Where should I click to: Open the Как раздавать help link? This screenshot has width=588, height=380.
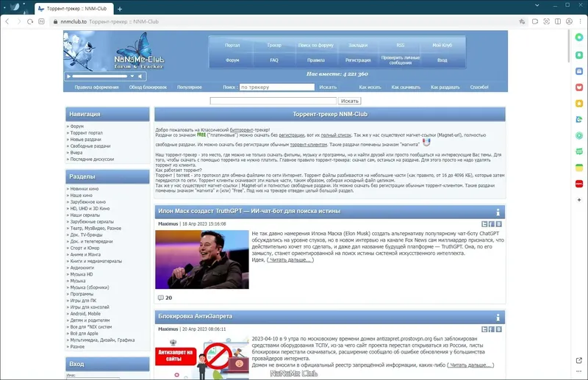point(445,87)
